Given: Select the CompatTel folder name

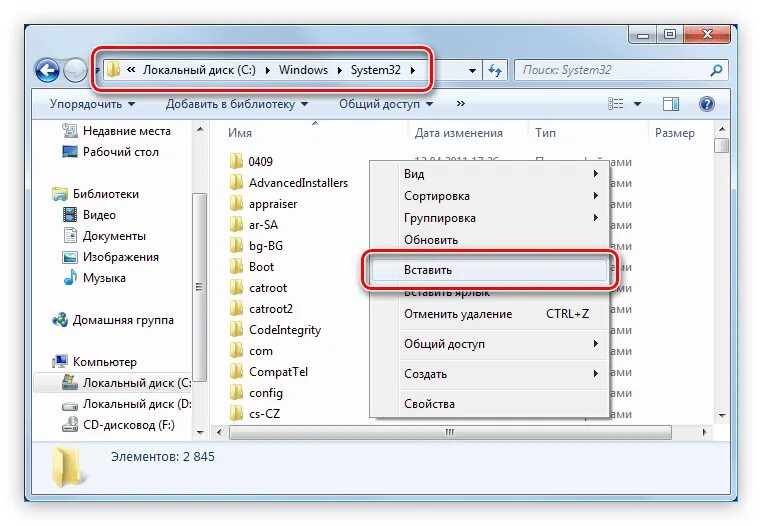Looking at the screenshot, I should 278,372.
